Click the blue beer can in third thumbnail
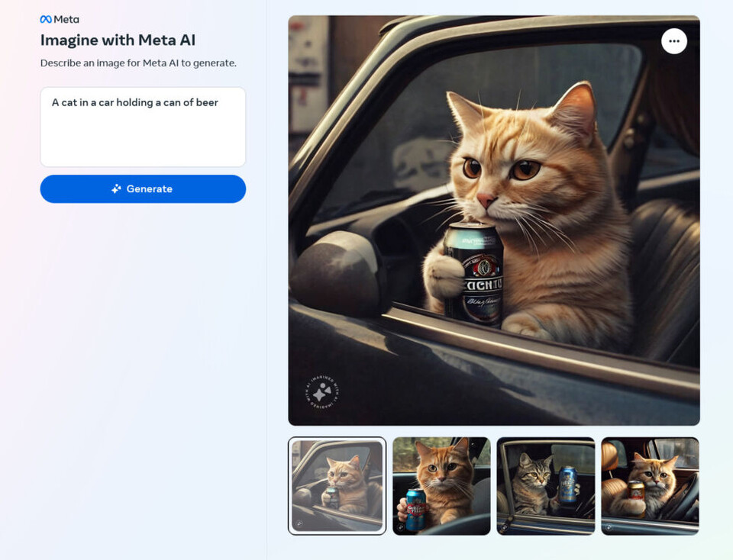Viewport: 733px width, 560px height. [567, 485]
